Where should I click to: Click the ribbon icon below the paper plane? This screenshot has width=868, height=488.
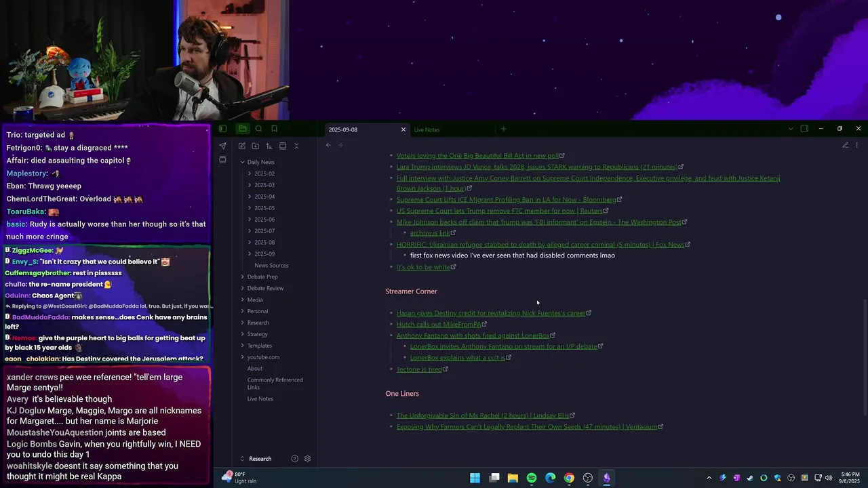(222, 160)
